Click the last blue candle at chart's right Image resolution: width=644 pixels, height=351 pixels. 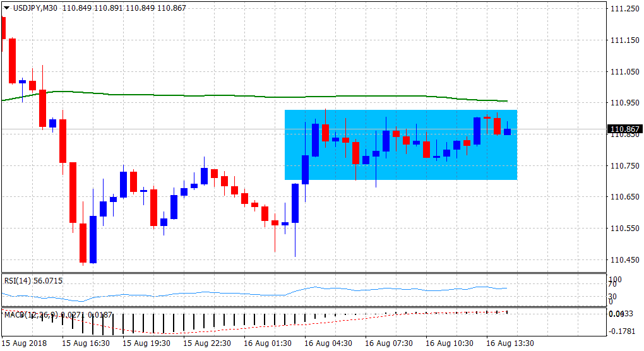tap(507, 131)
